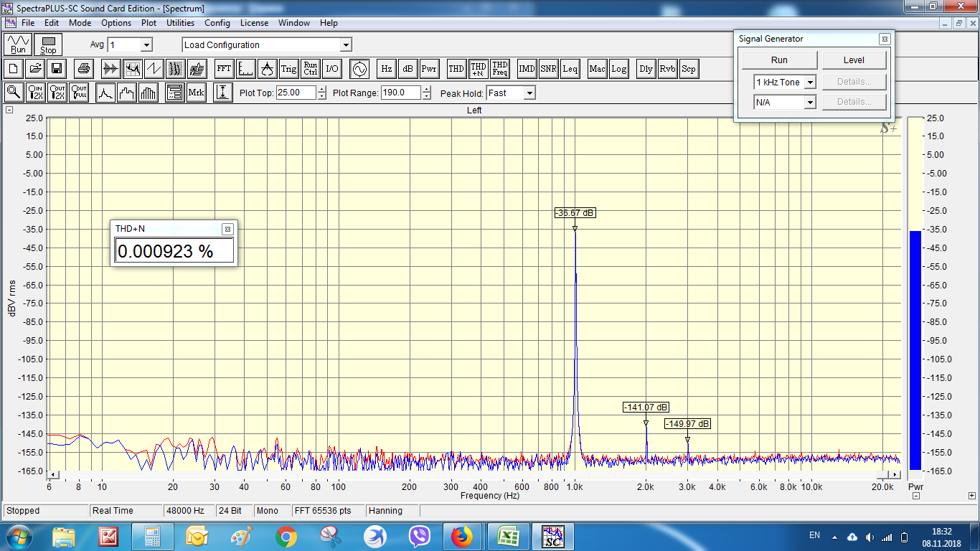
Task: Zoom in 2X on the plot
Action: [35, 93]
